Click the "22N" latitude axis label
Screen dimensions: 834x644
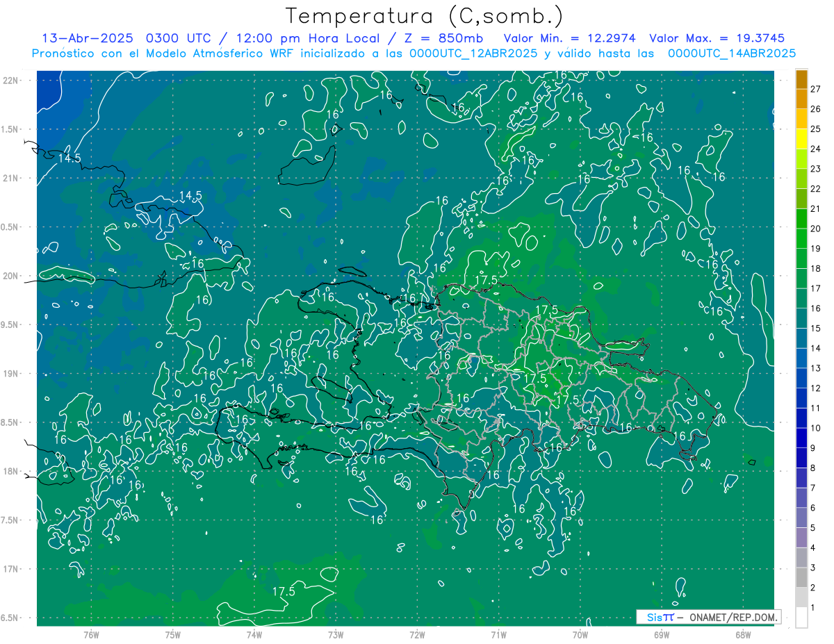(x=10, y=81)
